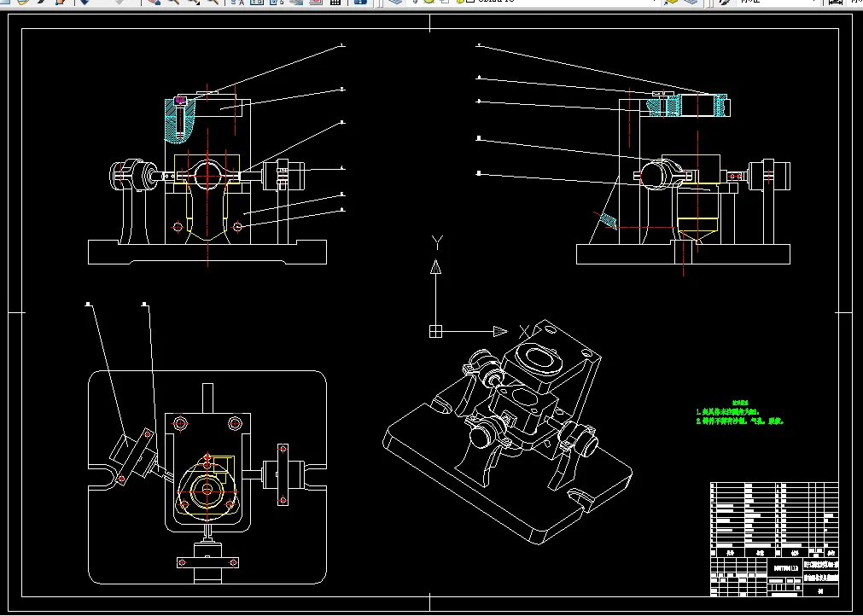Select the left clamp knob in front view
This screenshot has width=863, height=616.
134,175
